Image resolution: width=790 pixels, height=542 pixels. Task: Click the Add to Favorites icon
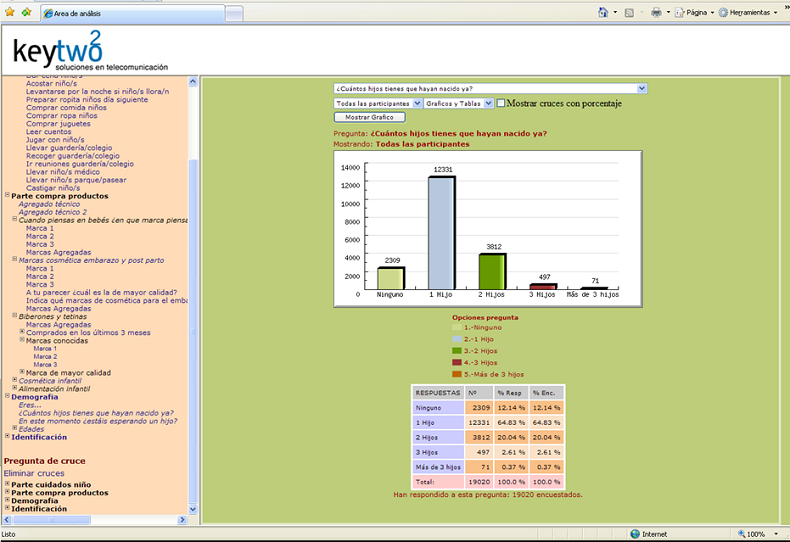tap(25, 13)
